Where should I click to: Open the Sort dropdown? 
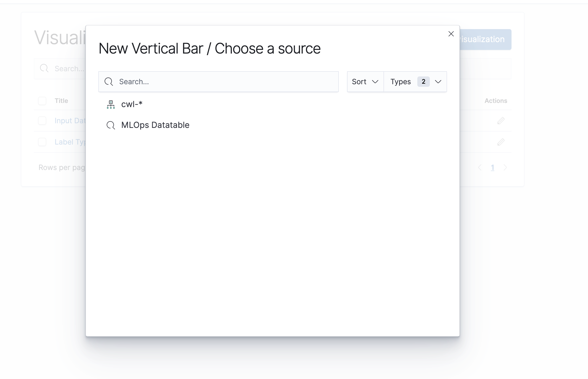[x=365, y=82]
